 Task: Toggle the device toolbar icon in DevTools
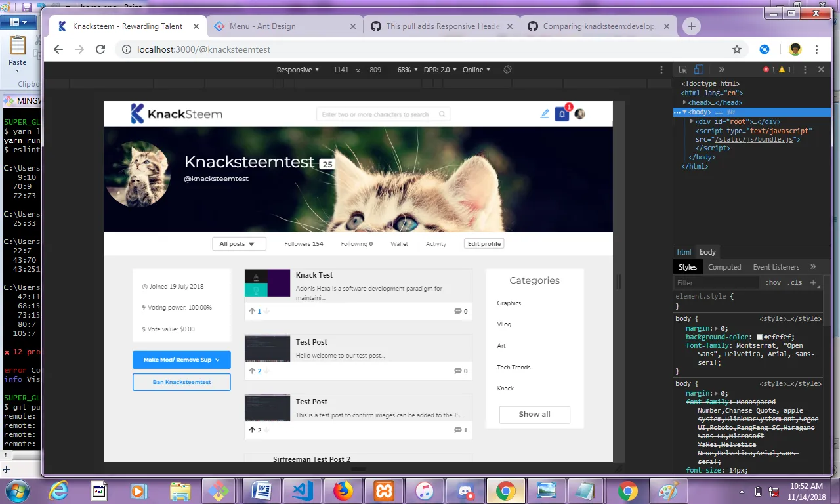699,69
